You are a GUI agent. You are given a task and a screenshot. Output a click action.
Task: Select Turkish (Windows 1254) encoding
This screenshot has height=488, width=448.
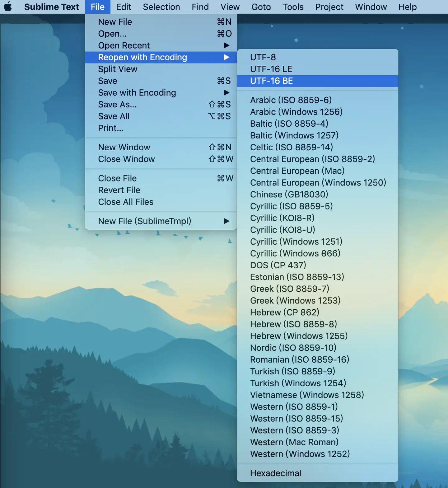tap(318, 383)
